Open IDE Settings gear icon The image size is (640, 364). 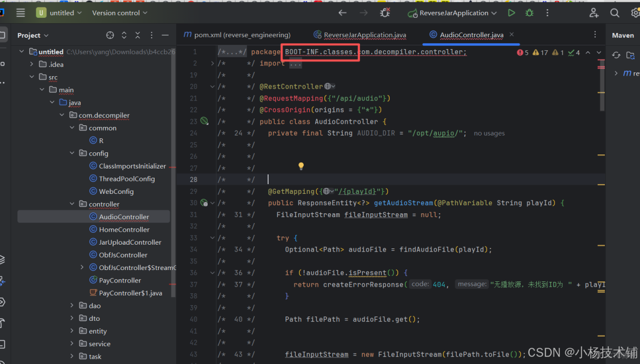point(634,12)
